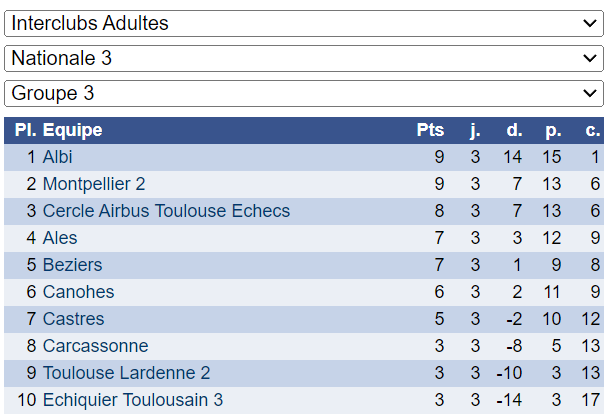Open the Groupe 3 dropdown
The height and width of the screenshot is (415, 610).
click(x=304, y=93)
